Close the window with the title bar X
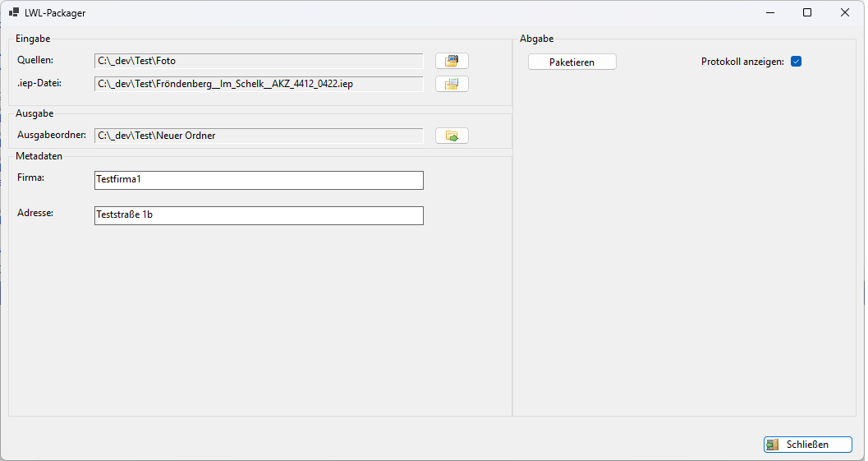Screen dimensions: 868x461 pos(845,12)
